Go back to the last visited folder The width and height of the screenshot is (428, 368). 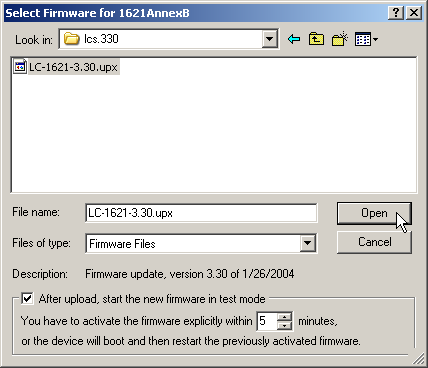click(x=294, y=39)
